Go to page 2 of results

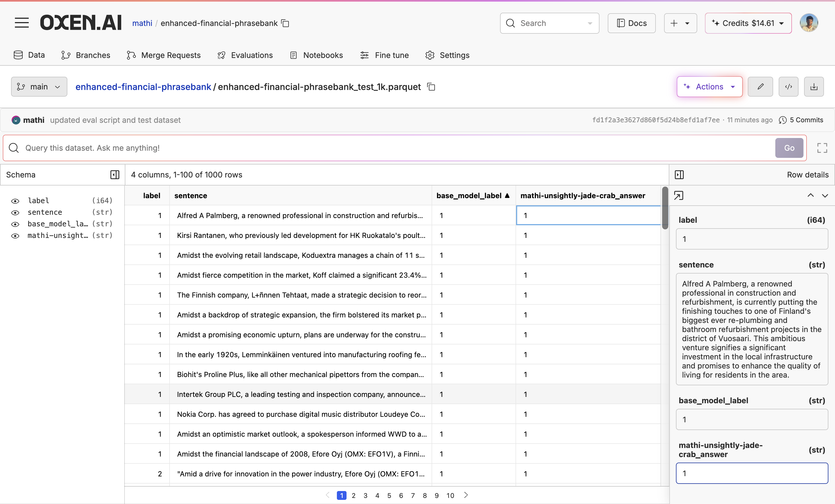(x=353, y=495)
